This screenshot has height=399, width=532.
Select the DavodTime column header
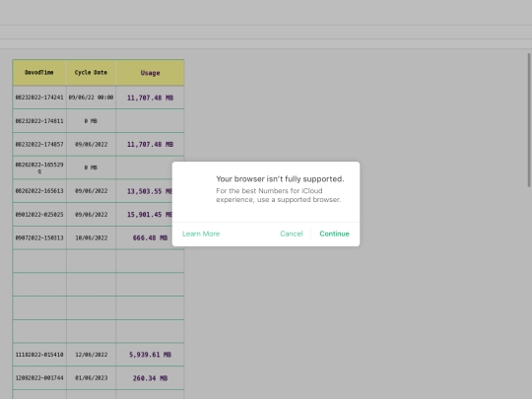[x=39, y=73]
